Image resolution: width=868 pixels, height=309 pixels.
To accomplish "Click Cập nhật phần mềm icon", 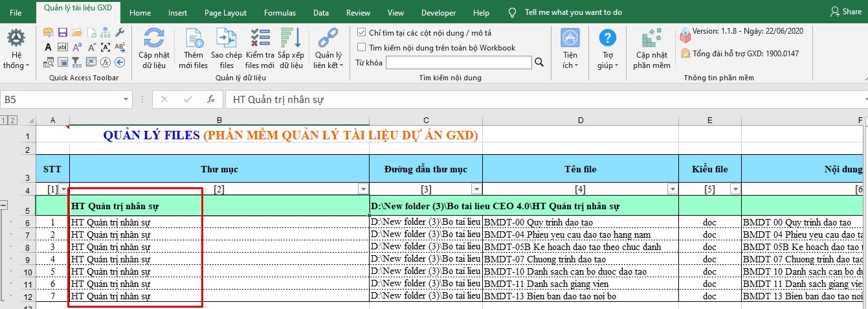I will coord(651,38).
